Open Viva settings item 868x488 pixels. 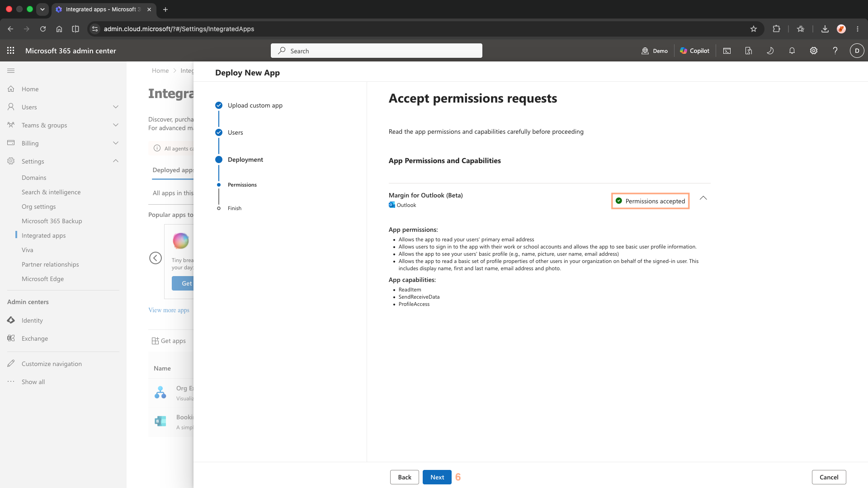pyautogui.click(x=28, y=250)
